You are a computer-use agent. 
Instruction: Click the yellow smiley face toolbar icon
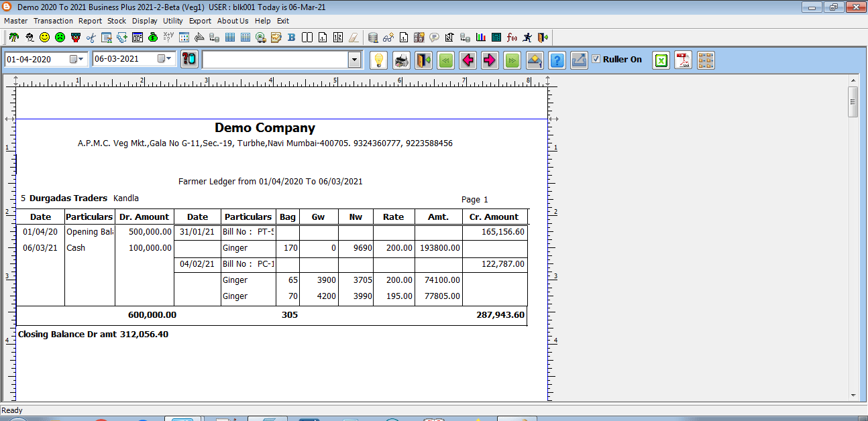(45, 38)
